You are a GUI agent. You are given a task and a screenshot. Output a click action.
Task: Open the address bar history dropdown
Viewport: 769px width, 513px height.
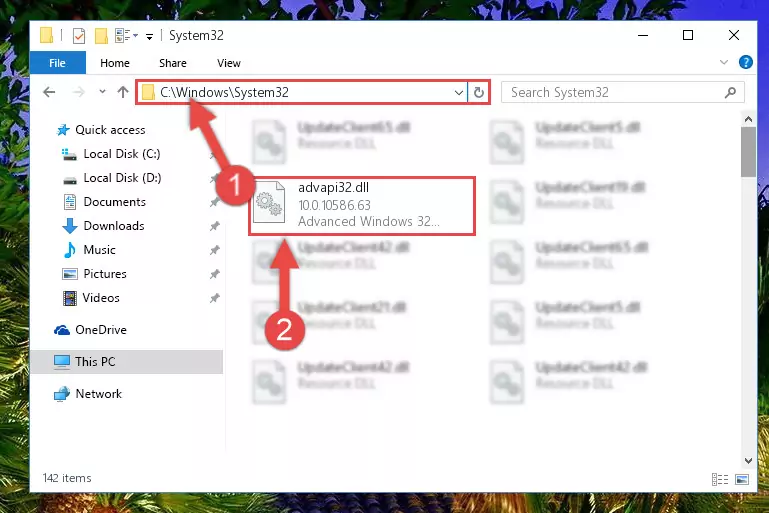pyautogui.click(x=459, y=92)
